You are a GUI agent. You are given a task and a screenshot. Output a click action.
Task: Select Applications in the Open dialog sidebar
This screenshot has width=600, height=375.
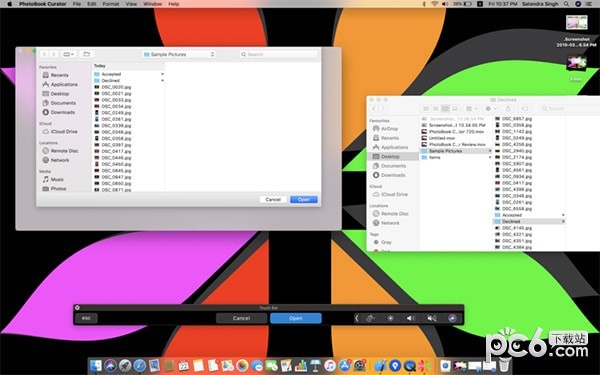tap(60, 84)
